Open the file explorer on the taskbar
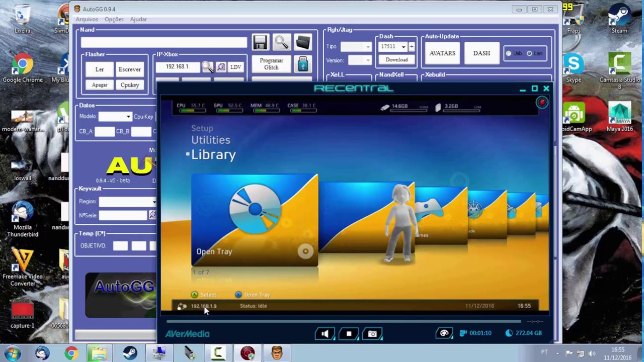This screenshot has width=644, height=362. (100, 353)
